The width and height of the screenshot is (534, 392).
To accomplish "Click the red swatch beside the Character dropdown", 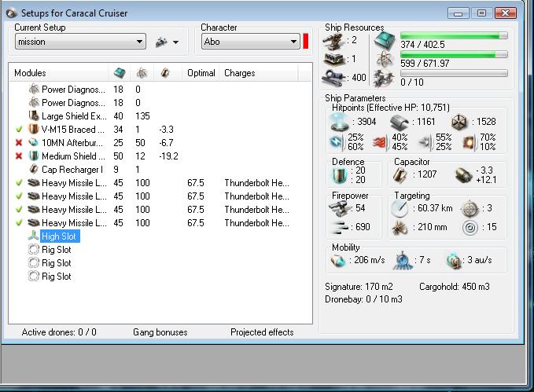I will tap(305, 41).
